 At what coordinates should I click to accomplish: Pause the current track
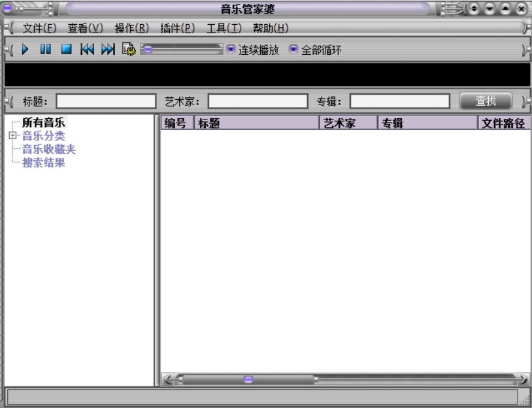click(x=46, y=50)
